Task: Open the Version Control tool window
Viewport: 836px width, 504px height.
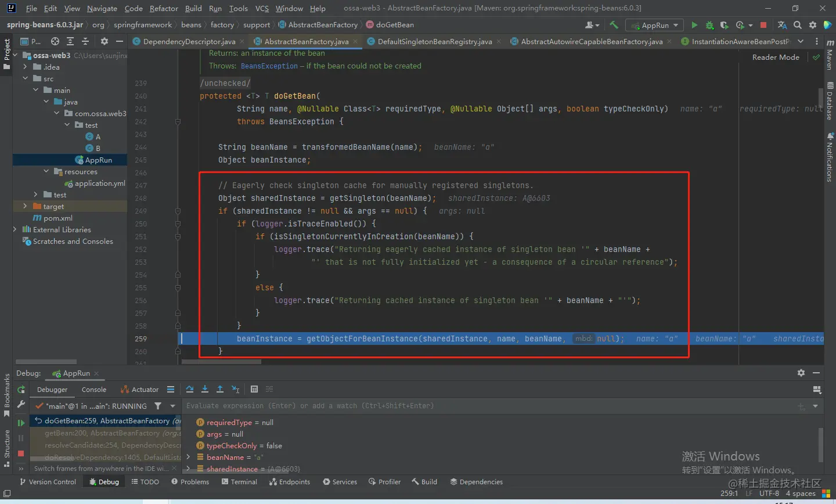Action: 48,482
